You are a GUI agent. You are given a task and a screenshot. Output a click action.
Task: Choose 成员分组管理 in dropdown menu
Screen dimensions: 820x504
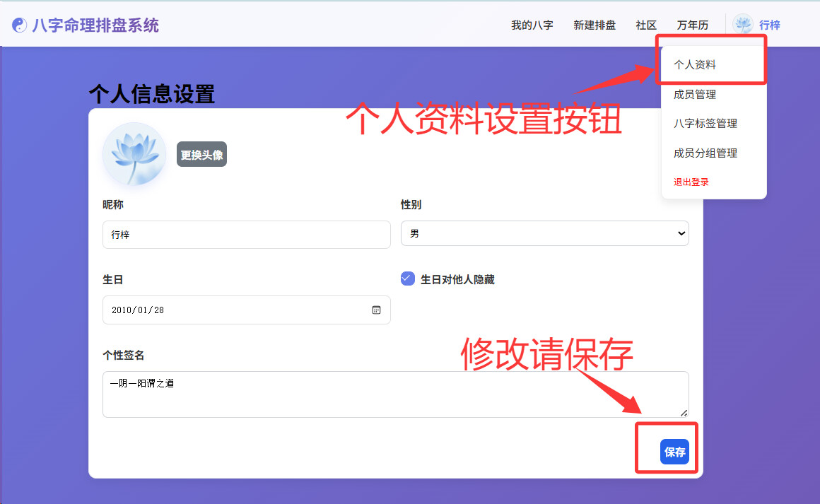(x=705, y=153)
